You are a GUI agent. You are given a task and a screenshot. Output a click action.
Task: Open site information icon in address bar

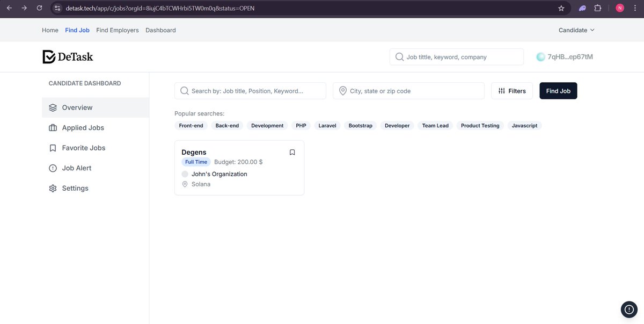point(57,8)
